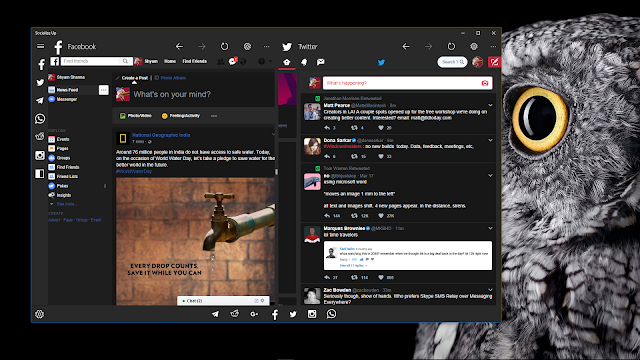Open Google Plus from the bottom bar

coord(254,314)
